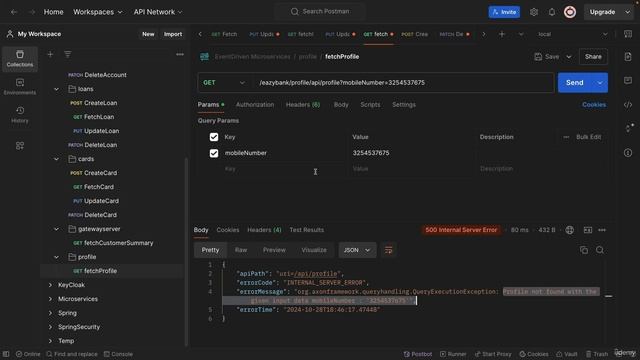
Task: Open the request info icon
Action: [x=628, y=153]
